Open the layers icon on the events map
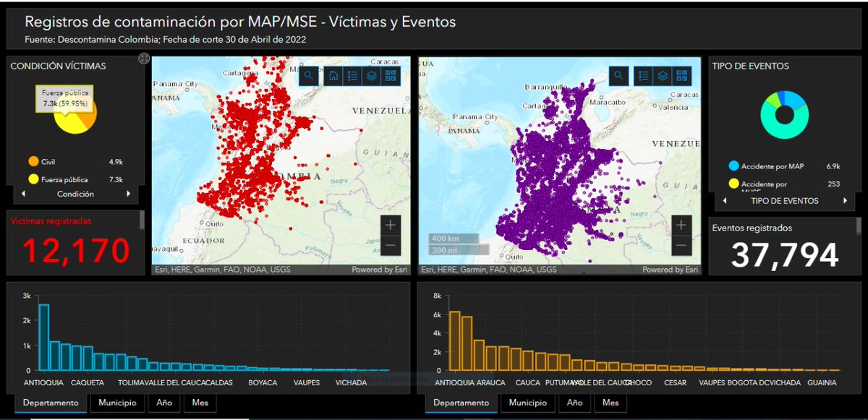The image size is (868, 420). click(663, 75)
